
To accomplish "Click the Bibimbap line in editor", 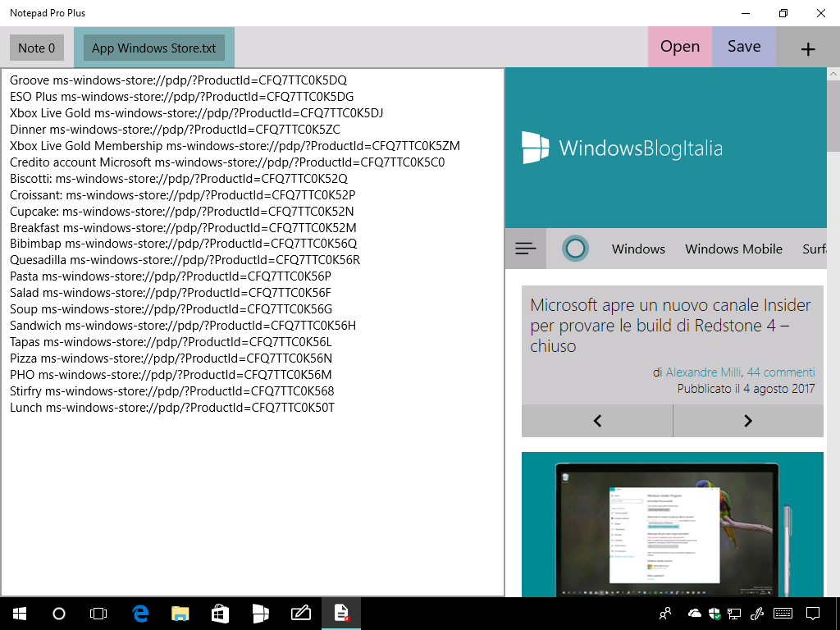I will coord(183,244).
